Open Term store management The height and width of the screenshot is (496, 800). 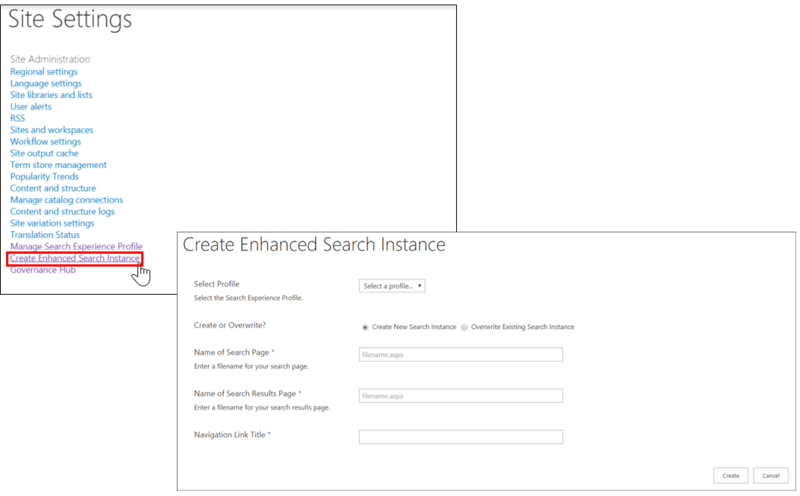pos(58,165)
